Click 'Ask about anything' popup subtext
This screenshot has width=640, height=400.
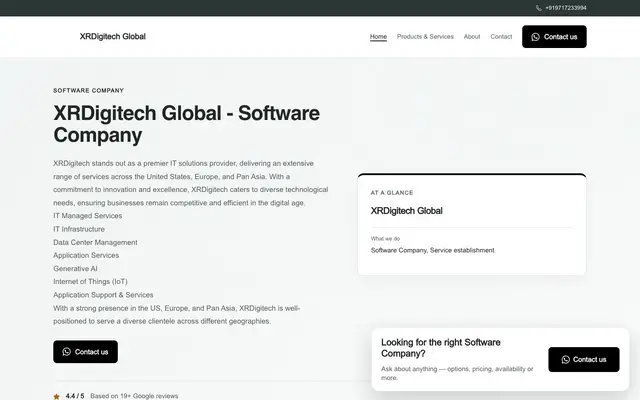pos(457,373)
